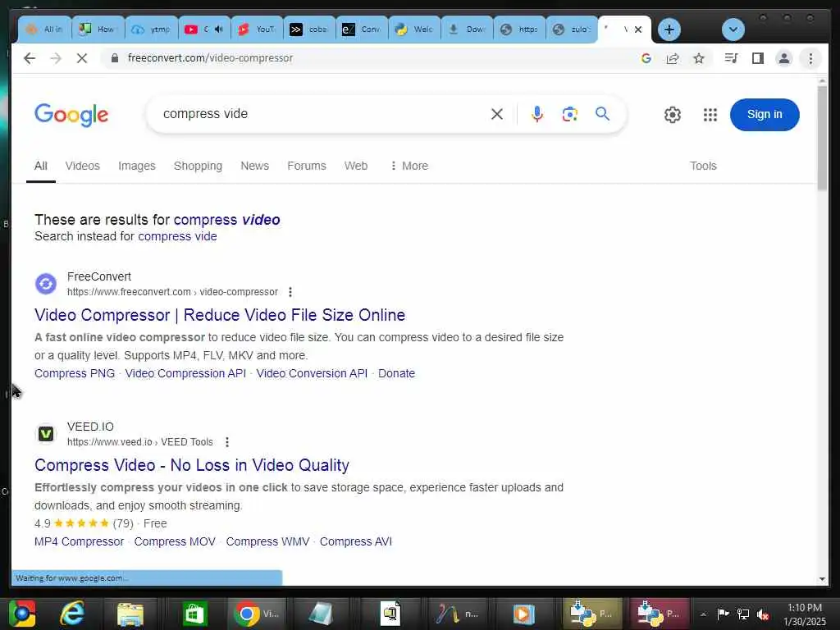Click the Google logo
The height and width of the screenshot is (630, 840).
[71, 115]
